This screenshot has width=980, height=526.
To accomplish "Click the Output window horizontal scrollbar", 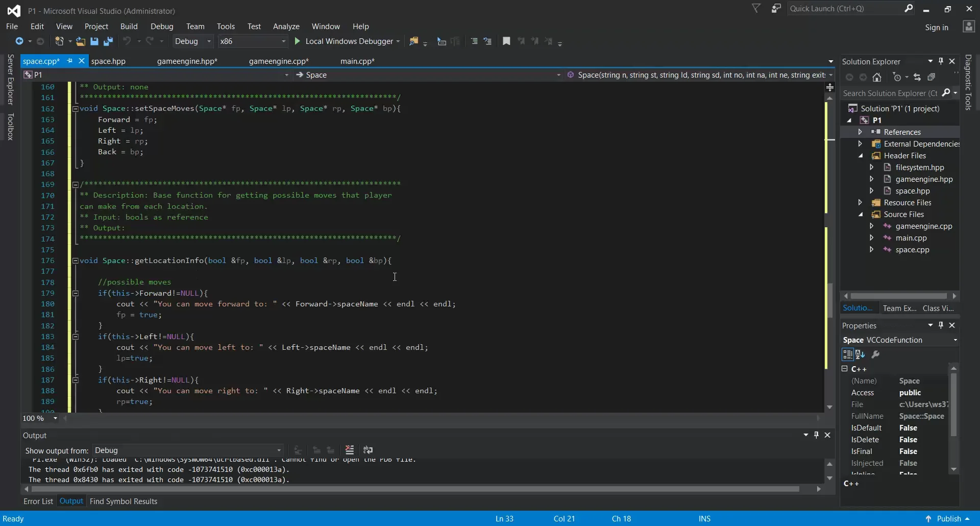I will click(x=415, y=489).
